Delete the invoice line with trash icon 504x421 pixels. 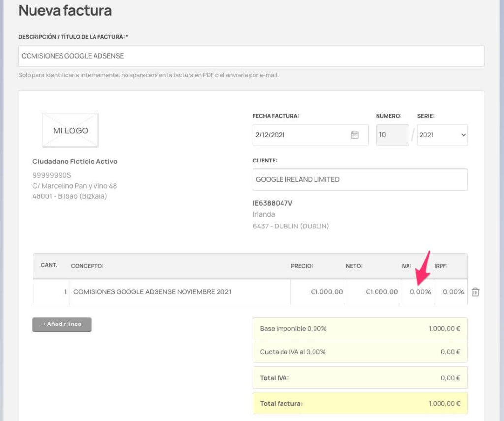coord(475,292)
